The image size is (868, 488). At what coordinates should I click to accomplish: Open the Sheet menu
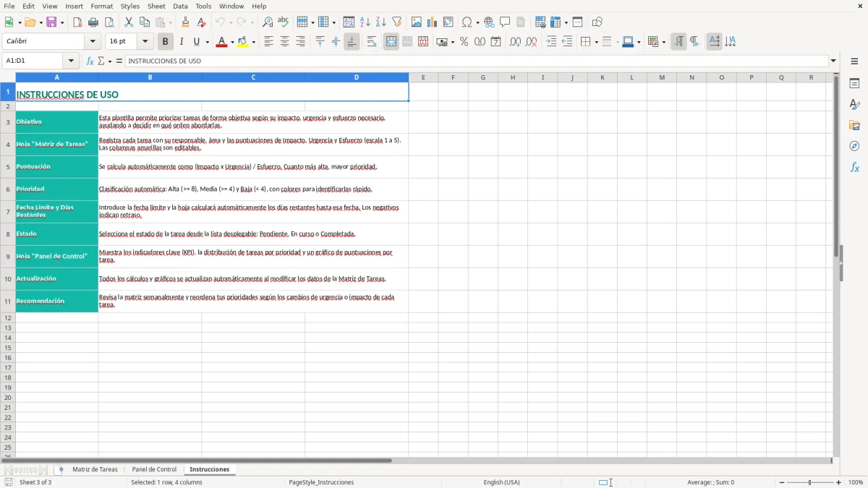[156, 6]
